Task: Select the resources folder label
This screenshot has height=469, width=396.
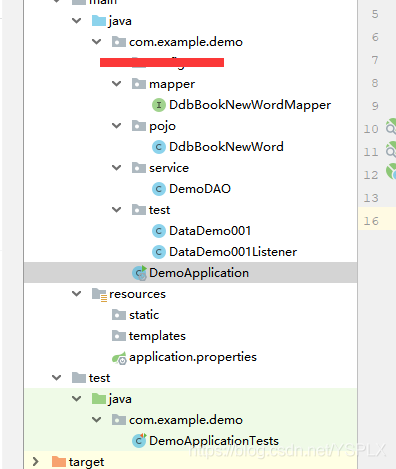Action: pyautogui.click(x=137, y=294)
